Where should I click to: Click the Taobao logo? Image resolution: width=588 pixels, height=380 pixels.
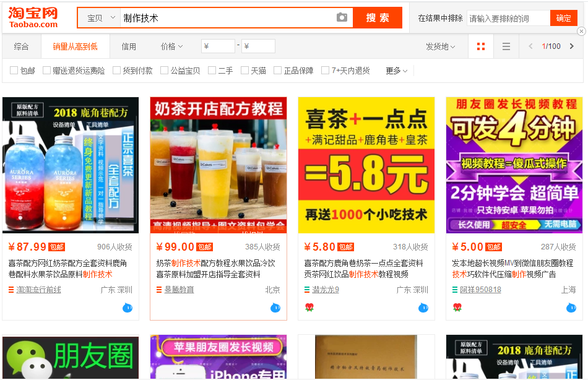[x=33, y=17]
